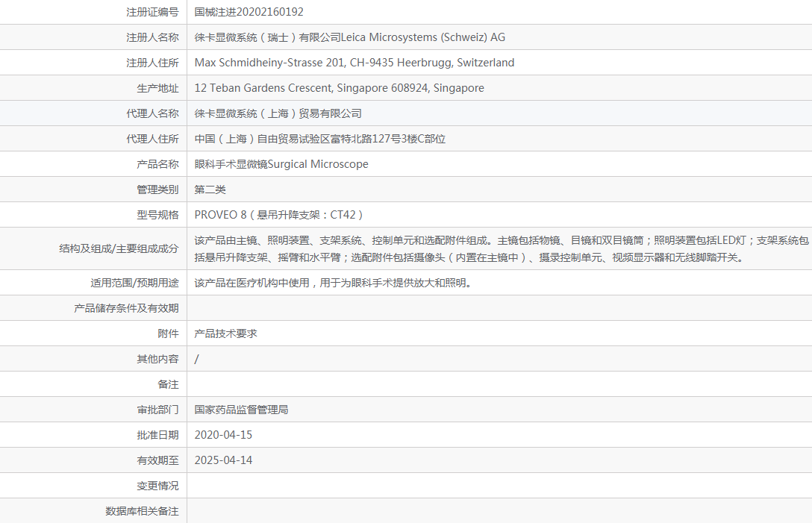Select the expiry date 2025-04-14
This screenshot has width=812, height=523.
point(223,460)
